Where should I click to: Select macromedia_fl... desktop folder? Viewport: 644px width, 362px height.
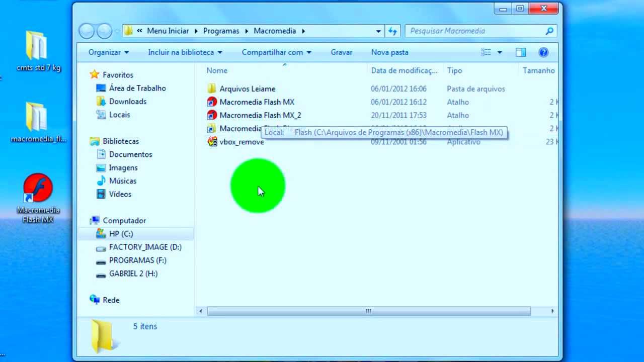[38, 122]
